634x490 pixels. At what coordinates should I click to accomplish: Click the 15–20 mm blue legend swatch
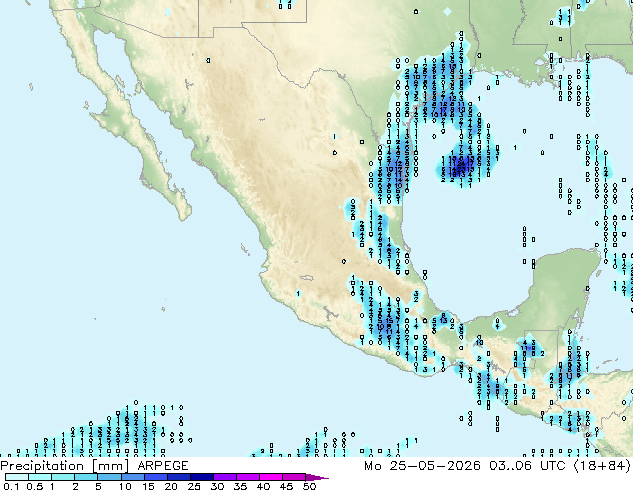[156, 477]
